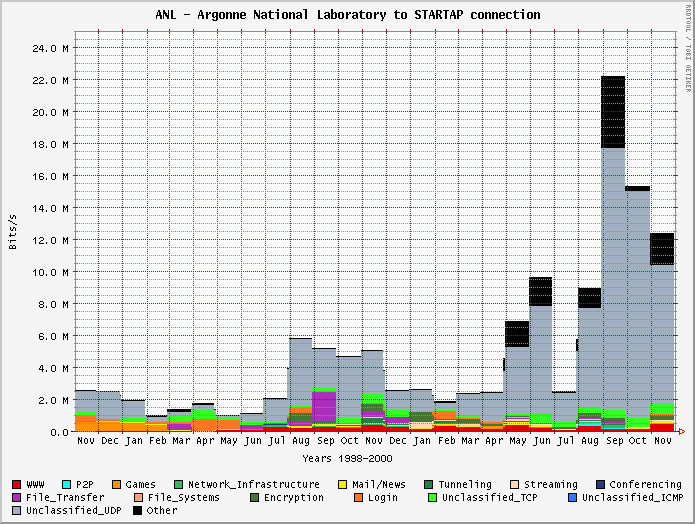Click the 'Games' legend label
Image resolution: width=695 pixels, height=524 pixels.
[141, 485]
